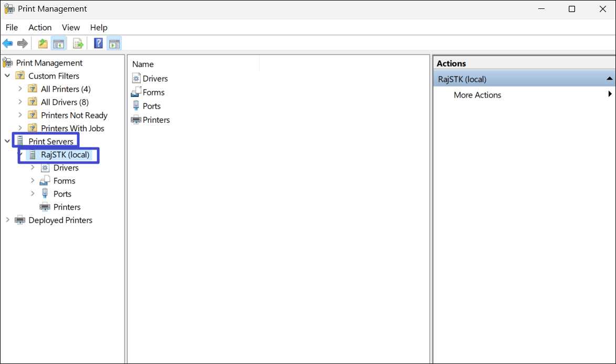
Task: Click the Export List toolbar icon
Action: coord(78,44)
